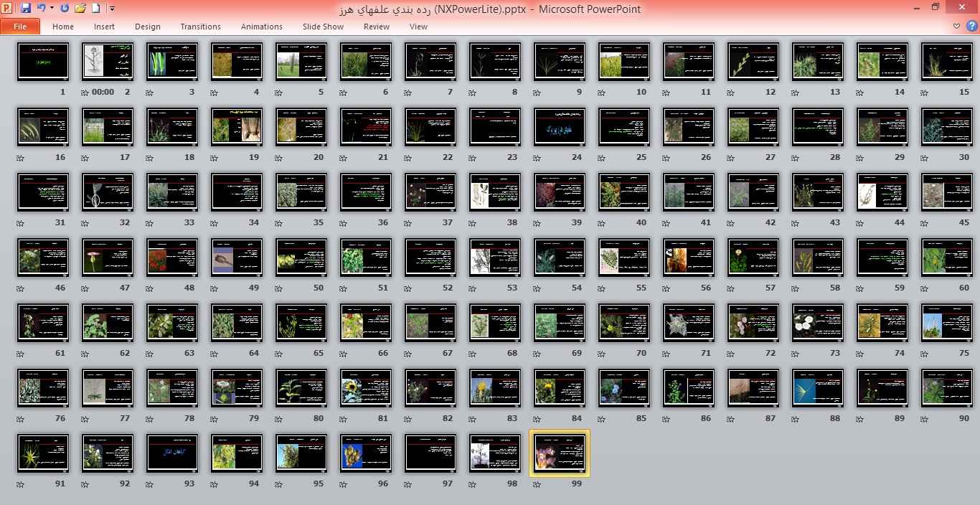Click the animation star icon below slide 99

pos(537,484)
